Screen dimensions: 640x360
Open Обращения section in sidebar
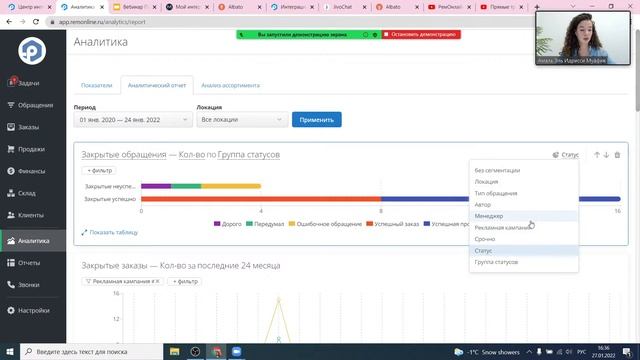30,105
